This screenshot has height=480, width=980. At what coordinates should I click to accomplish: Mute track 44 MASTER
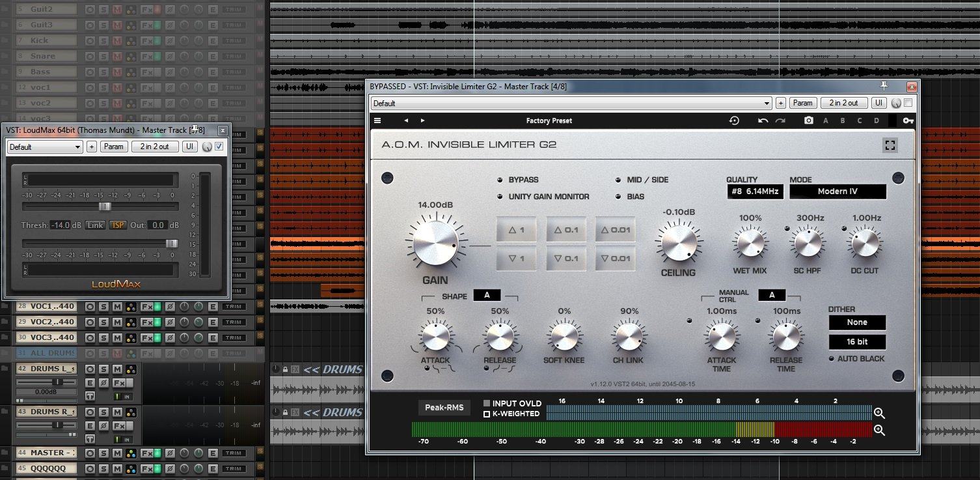(x=117, y=453)
